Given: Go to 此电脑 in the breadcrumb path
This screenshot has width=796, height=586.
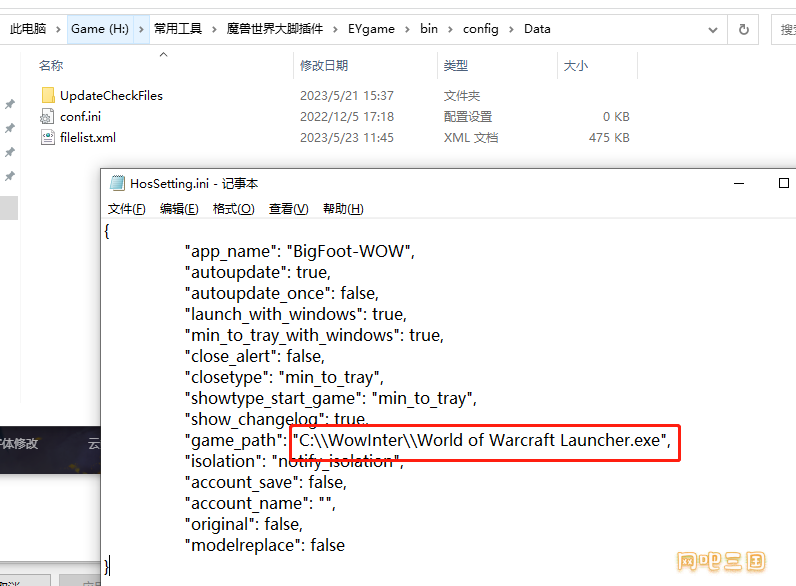Looking at the screenshot, I should pyautogui.click(x=28, y=29).
